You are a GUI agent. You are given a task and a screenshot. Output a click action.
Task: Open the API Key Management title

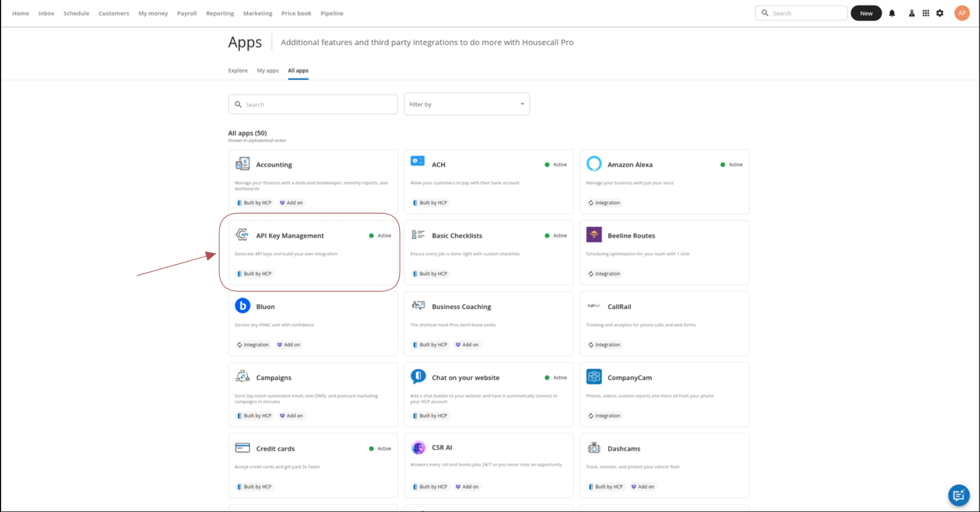pyautogui.click(x=290, y=235)
